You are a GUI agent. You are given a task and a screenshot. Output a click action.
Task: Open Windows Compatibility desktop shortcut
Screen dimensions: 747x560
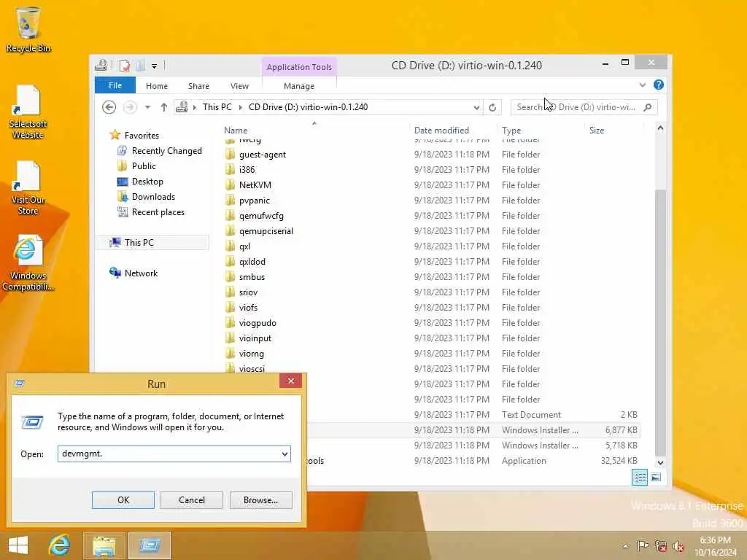pyautogui.click(x=28, y=262)
